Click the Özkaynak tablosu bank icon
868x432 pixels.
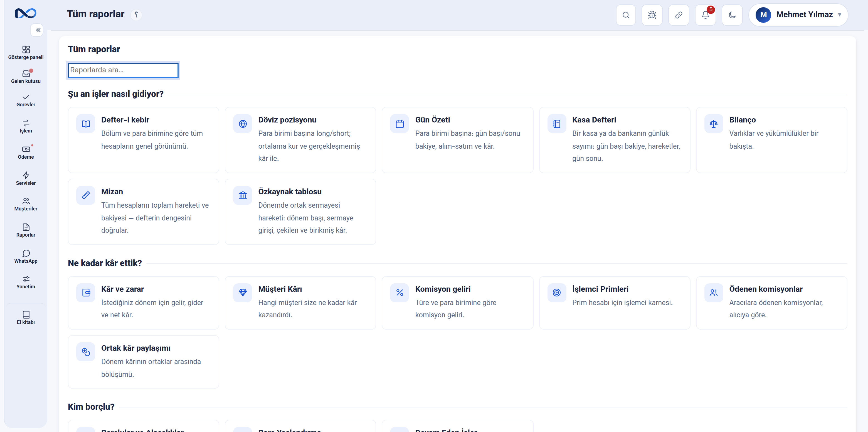coord(243,195)
